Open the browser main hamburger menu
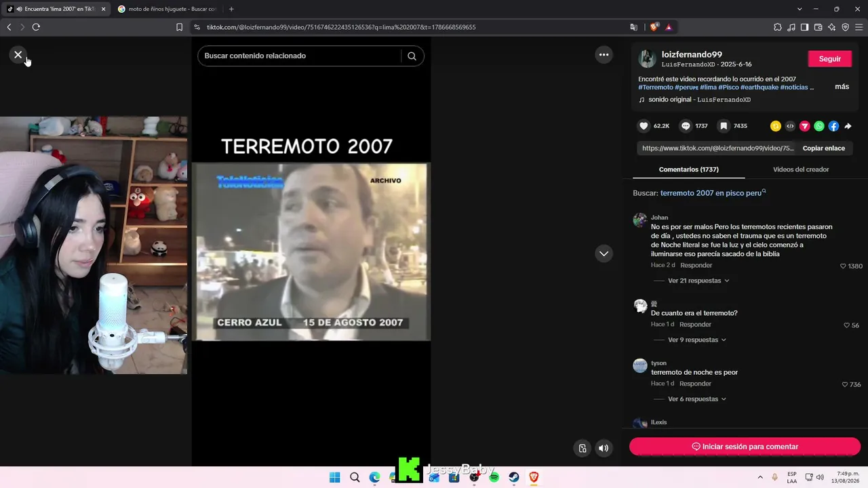Viewport: 868px width, 488px height. [859, 27]
